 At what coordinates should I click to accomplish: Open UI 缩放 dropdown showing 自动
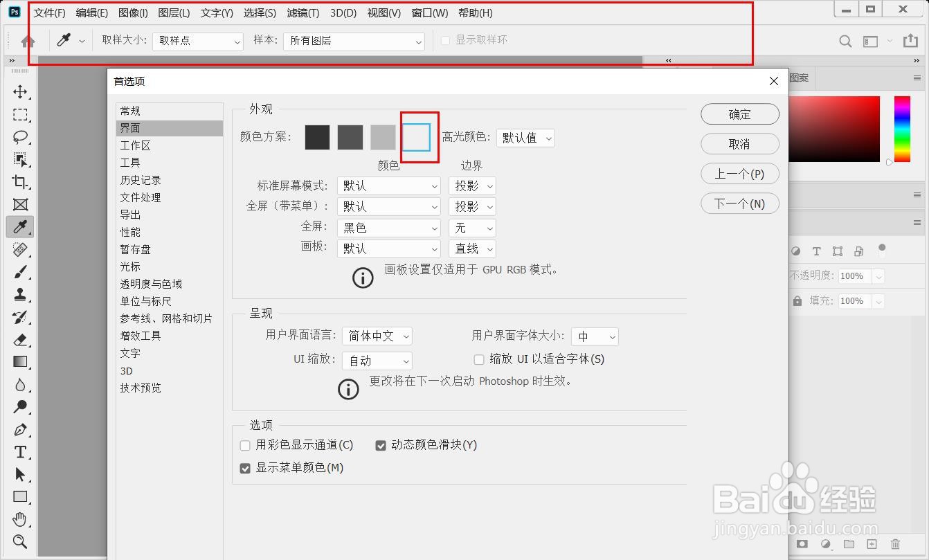click(377, 361)
